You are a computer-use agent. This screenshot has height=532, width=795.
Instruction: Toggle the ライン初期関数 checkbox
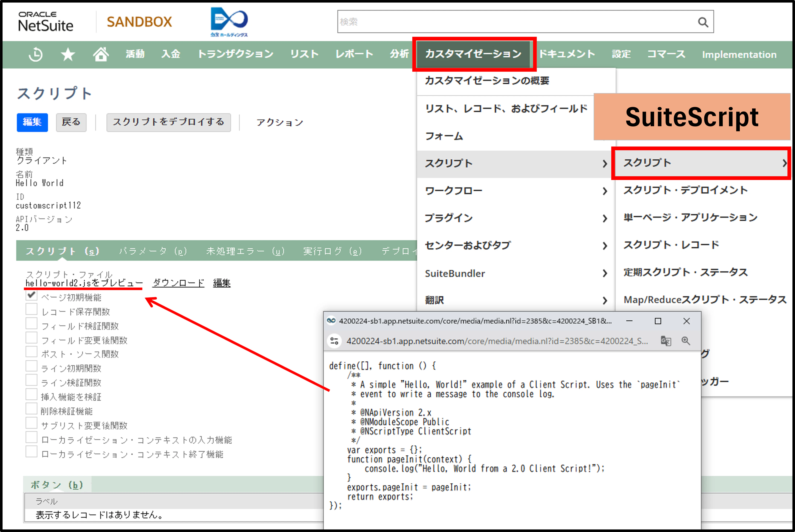coord(32,366)
